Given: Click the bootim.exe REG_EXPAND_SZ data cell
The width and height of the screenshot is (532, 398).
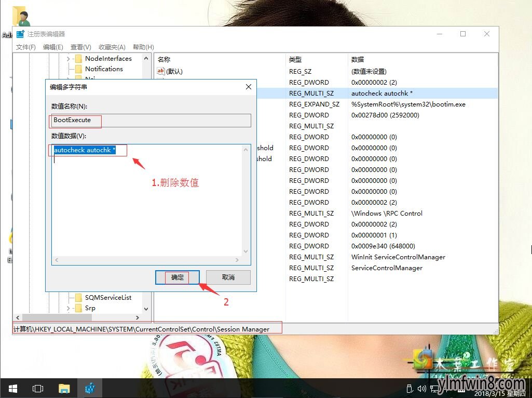Looking at the screenshot, I should (x=408, y=104).
